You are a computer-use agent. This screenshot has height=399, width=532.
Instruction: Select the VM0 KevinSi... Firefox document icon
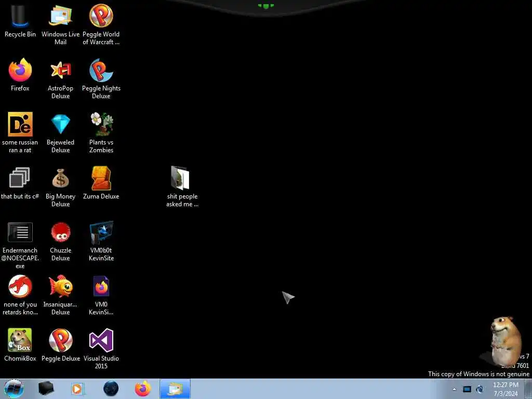[x=101, y=295]
